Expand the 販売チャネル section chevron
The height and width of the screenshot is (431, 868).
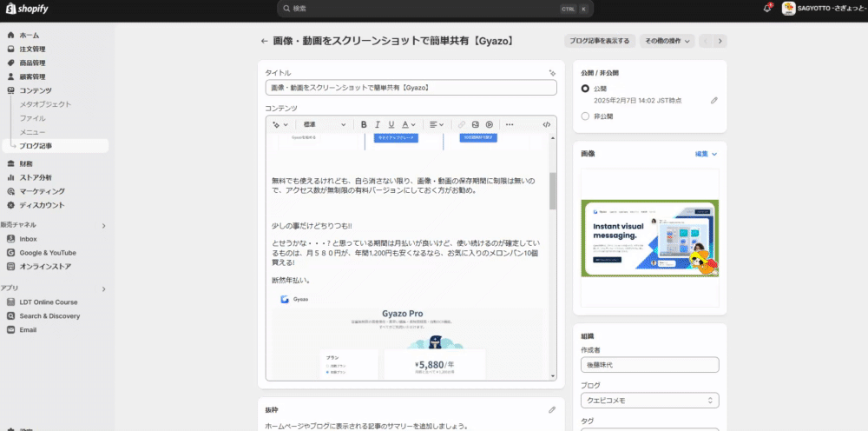(x=103, y=225)
